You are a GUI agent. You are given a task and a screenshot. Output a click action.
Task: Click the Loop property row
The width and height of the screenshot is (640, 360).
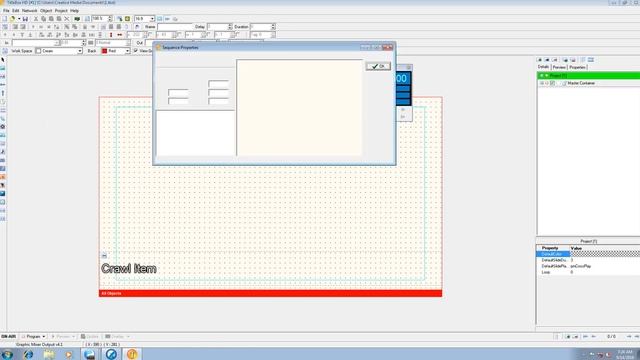point(588,272)
